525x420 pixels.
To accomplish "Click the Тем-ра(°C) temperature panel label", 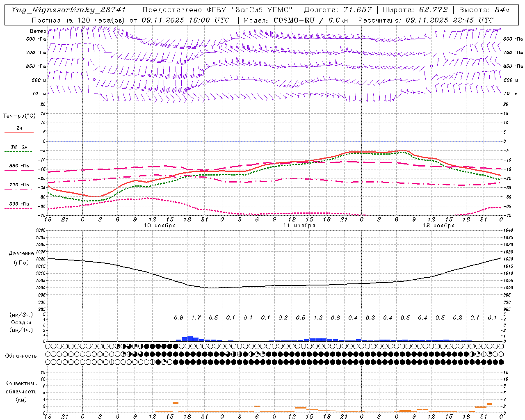I will pyautogui.click(x=19, y=116).
